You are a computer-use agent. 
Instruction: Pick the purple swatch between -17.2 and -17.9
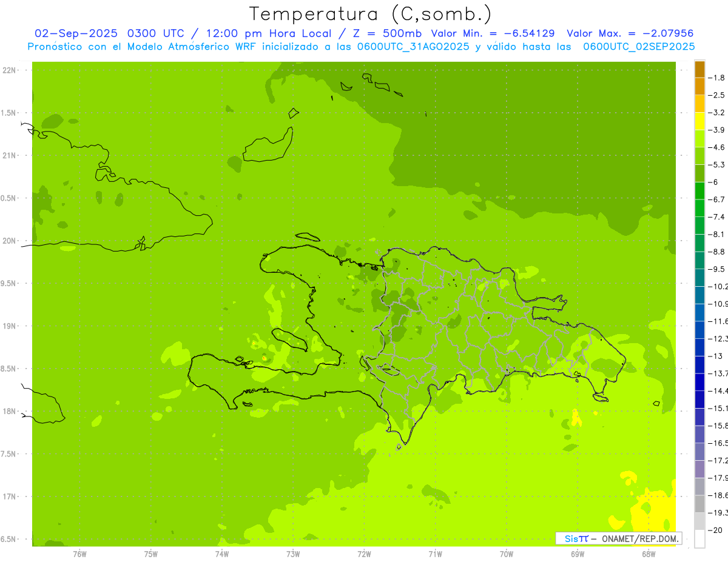pyautogui.click(x=699, y=469)
